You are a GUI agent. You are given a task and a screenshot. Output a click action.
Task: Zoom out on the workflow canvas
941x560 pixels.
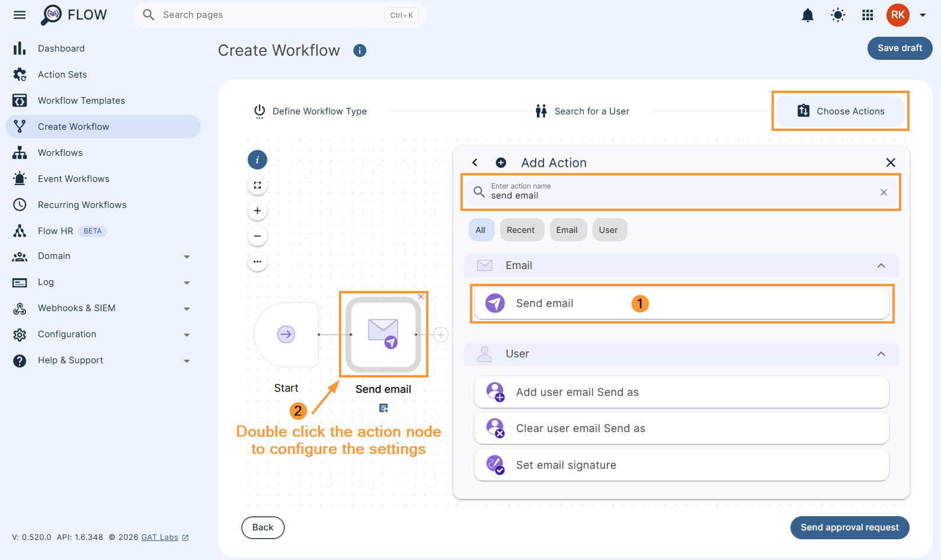pyautogui.click(x=257, y=236)
